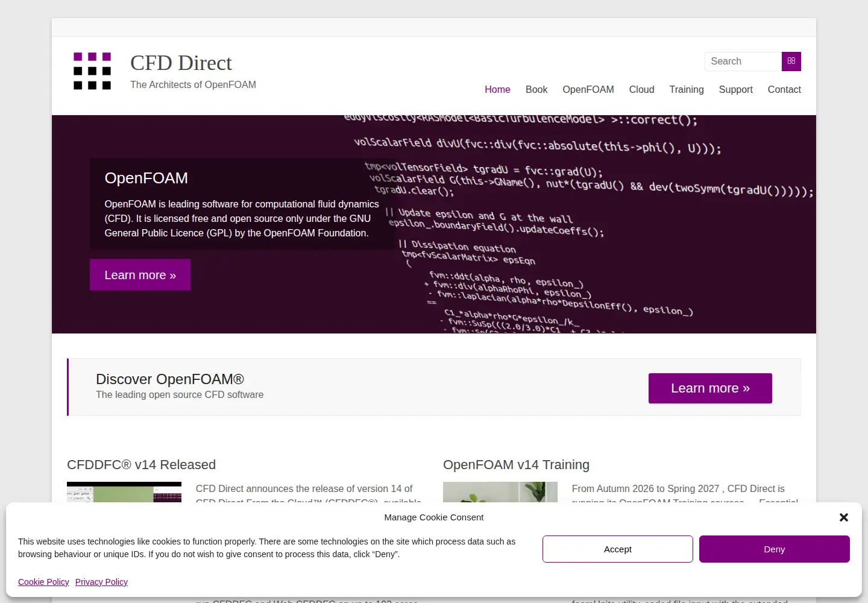Click 'The leading open source CFD software' text
This screenshot has width=868, height=603.
point(180,395)
